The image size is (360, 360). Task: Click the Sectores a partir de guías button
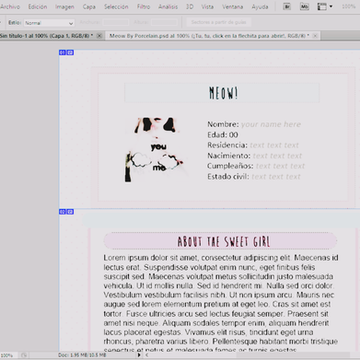(218, 23)
